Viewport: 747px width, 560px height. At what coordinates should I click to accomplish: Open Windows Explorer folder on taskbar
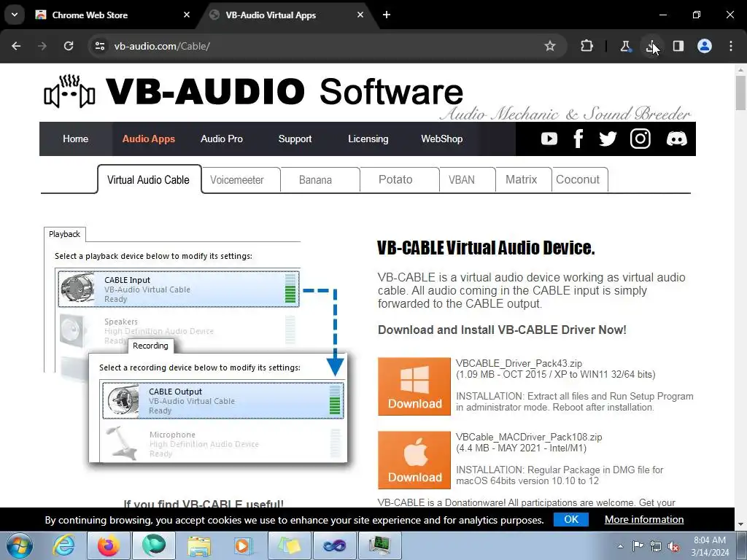(199, 545)
